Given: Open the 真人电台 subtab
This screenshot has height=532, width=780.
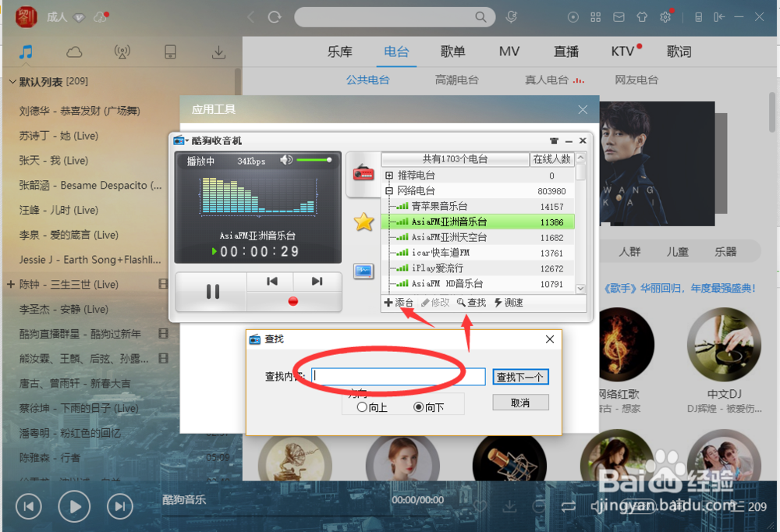Looking at the screenshot, I should tap(547, 80).
